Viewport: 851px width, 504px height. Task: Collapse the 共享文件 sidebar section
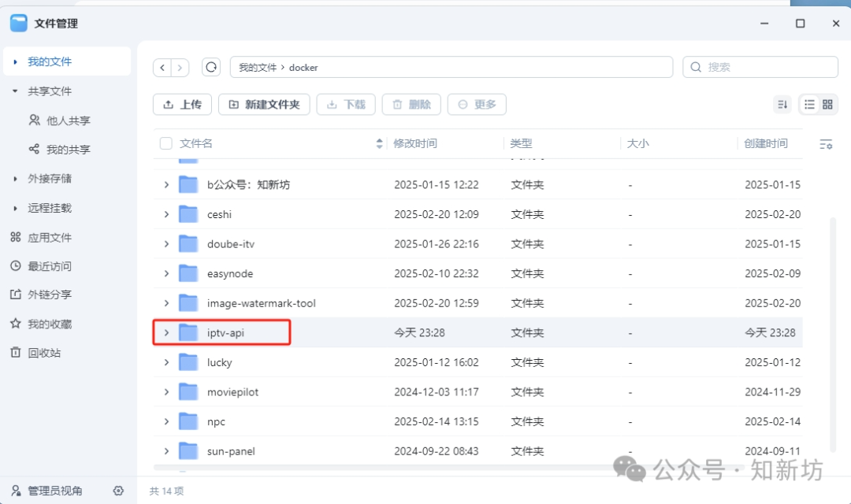(x=15, y=91)
